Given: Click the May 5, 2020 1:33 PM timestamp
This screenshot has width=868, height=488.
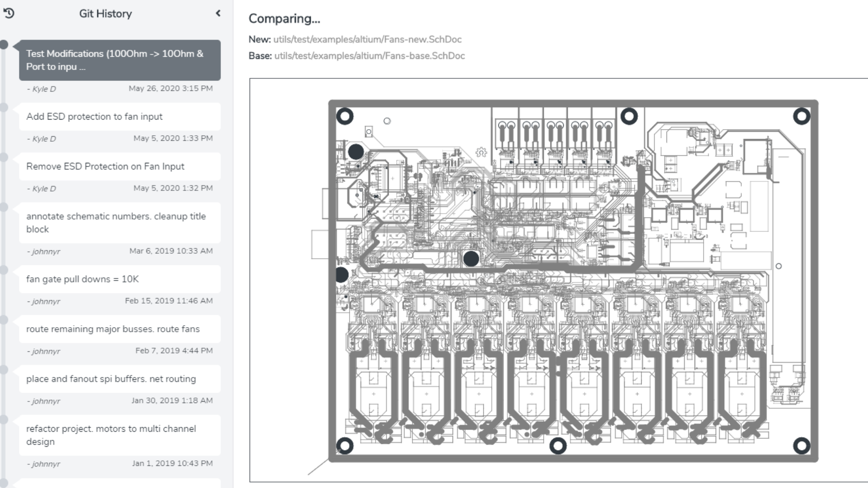Looking at the screenshot, I should point(173,138).
